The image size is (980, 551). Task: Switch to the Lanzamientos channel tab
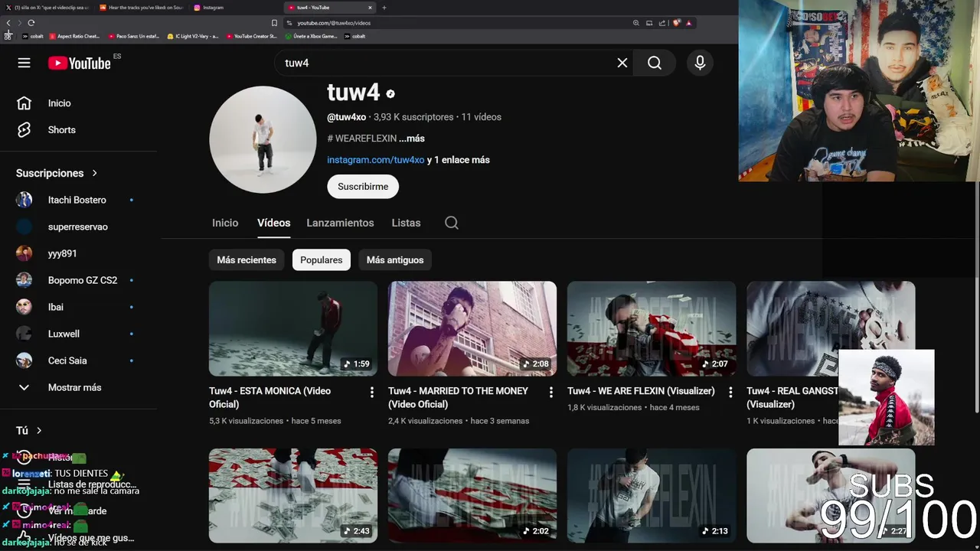click(340, 223)
